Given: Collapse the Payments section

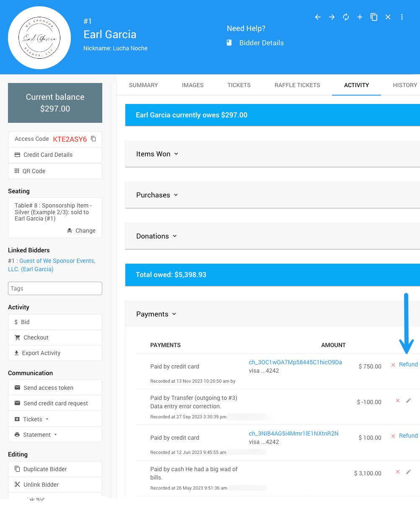Looking at the screenshot, I should [x=156, y=314].
